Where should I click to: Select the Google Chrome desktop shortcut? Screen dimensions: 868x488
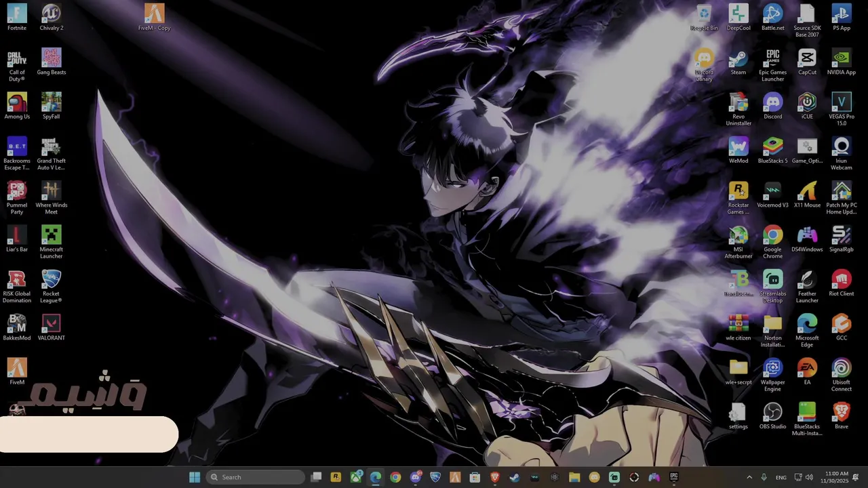pos(773,242)
